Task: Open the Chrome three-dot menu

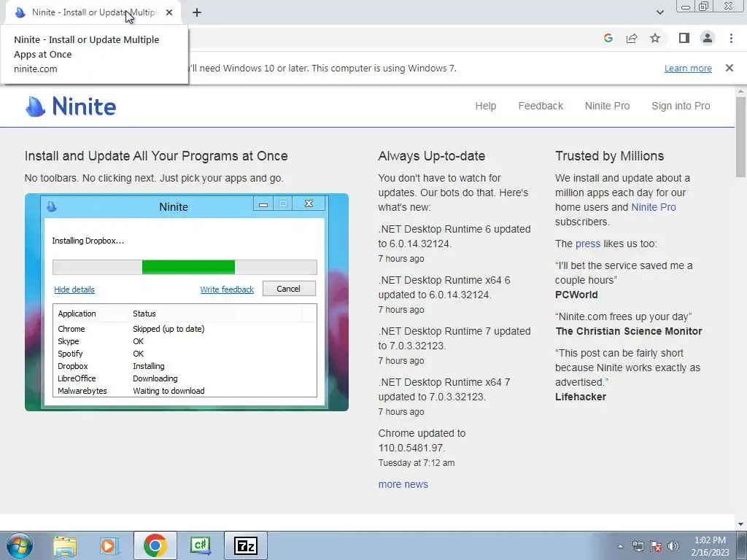Action: tap(731, 38)
